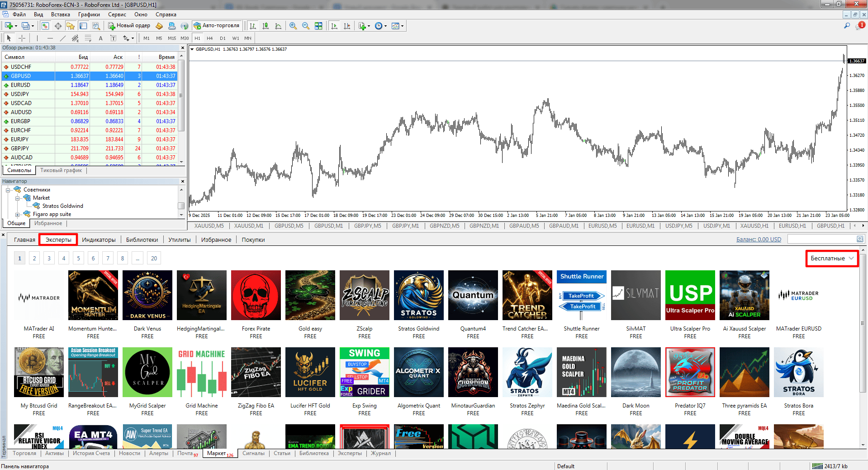Collapse the Советники tree node
The height and width of the screenshot is (470, 868).
[8, 190]
